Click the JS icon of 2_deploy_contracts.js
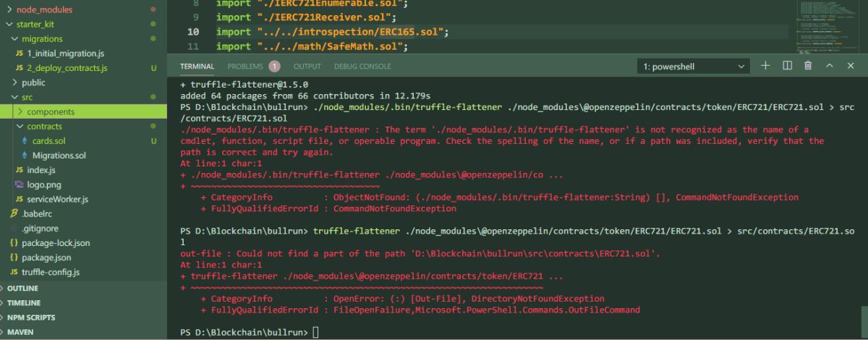The width and height of the screenshot is (868, 340). 20,68
